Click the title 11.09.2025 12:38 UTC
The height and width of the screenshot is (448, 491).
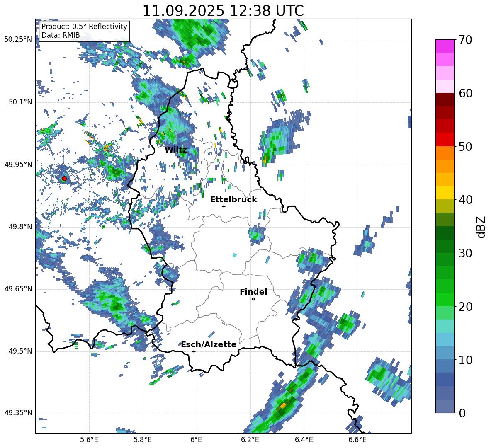tap(223, 11)
